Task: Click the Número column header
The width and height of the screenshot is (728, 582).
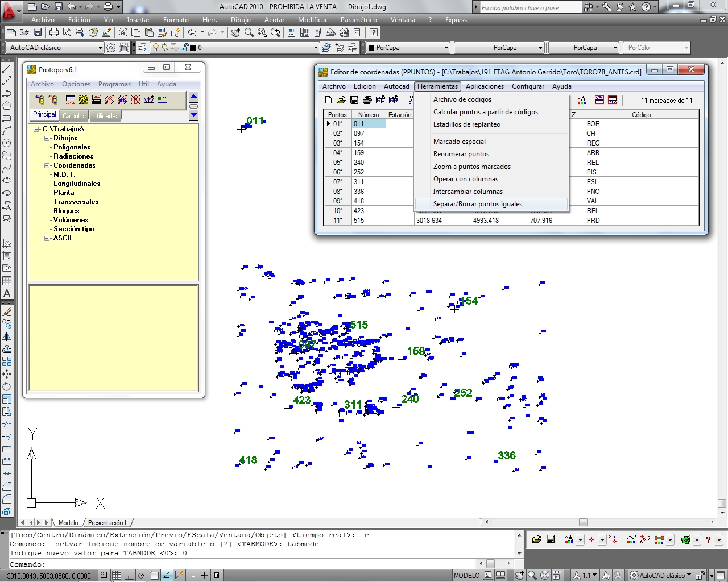Action: [x=369, y=114]
